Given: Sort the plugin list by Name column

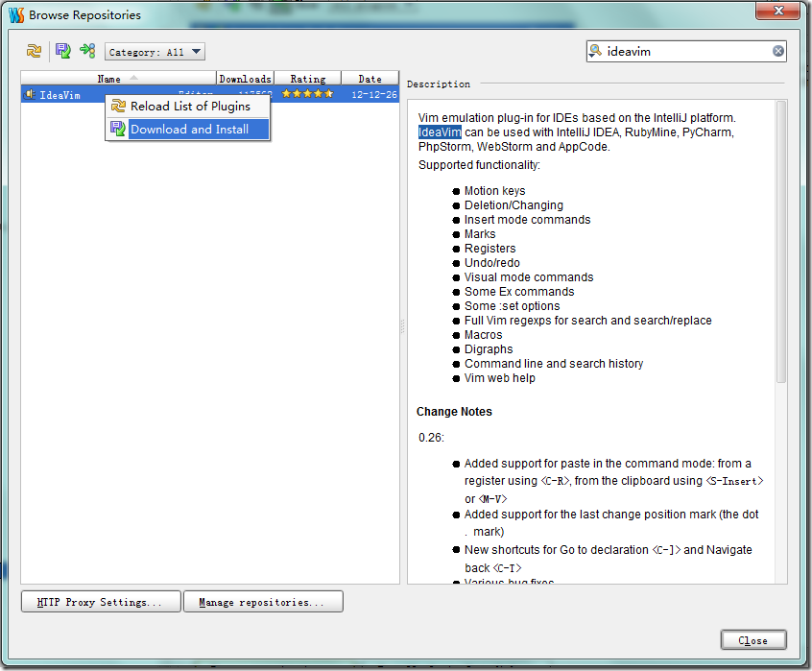Looking at the screenshot, I should [x=118, y=78].
